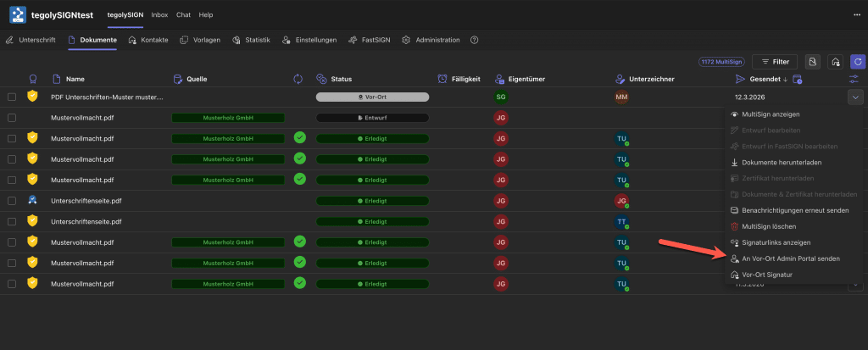Click the 1172 MultiSign badge
Image resolution: width=868 pixels, height=350 pixels.
coord(721,62)
